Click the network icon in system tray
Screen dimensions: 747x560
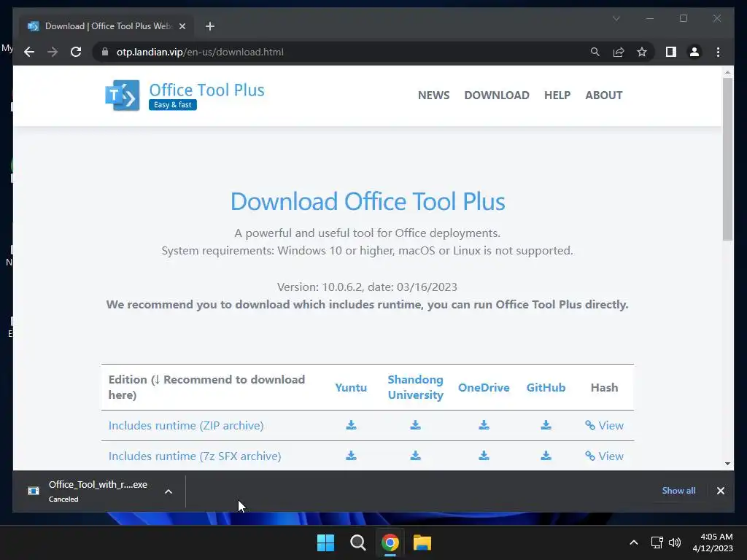pos(657,542)
